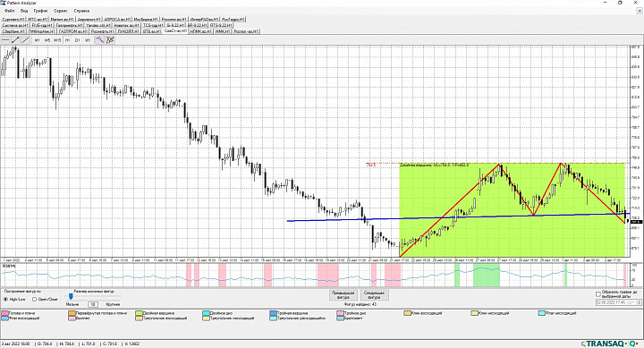The width and height of the screenshot is (644, 348).
Task: Switch timeframe to W1
Action: (x=87, y=40)
